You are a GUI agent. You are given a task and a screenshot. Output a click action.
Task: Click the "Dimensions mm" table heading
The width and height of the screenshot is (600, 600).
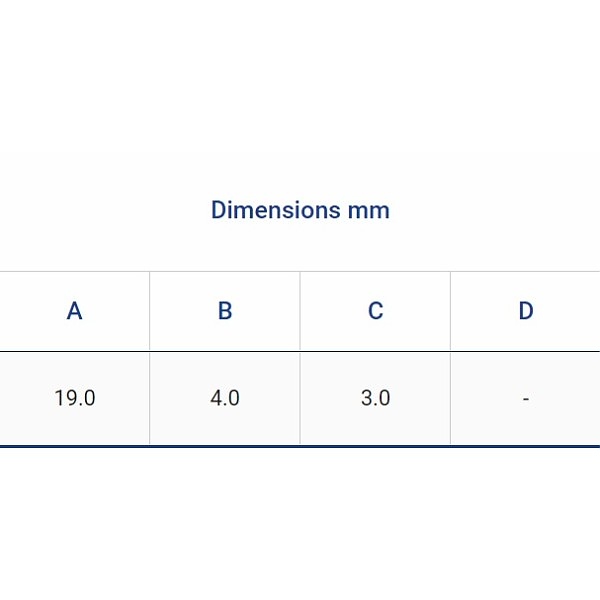300,210
